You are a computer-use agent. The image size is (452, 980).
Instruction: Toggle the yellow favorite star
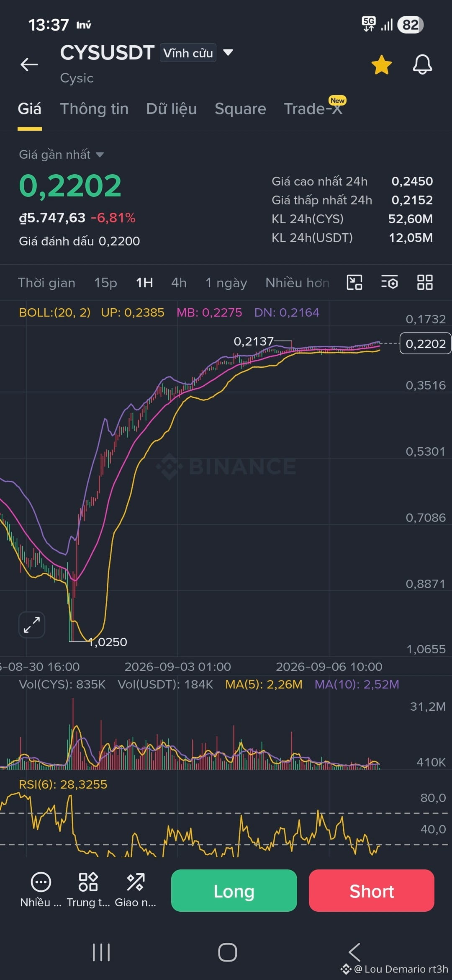pyautogui.click(x=381, y=65)
